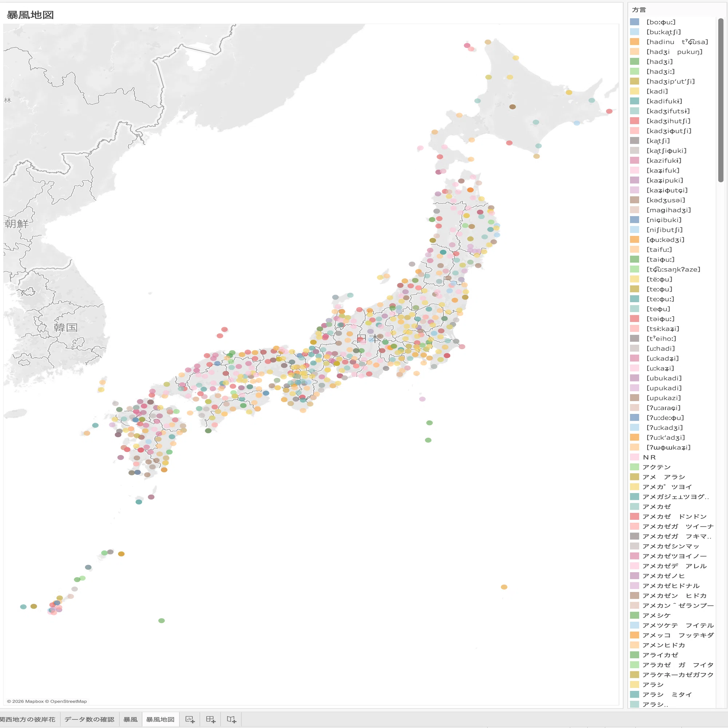Select the アメカゼ ドンドン legend label
The image size is (728, 728).
coord(675,517)
